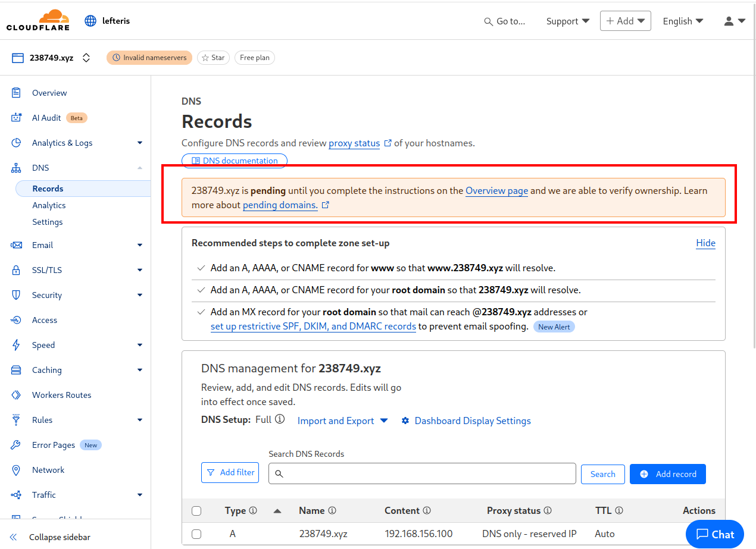Viewport: 756px width, 549px height.
Task: Click the Content column info icon
Action: click(x=427, y=510)
